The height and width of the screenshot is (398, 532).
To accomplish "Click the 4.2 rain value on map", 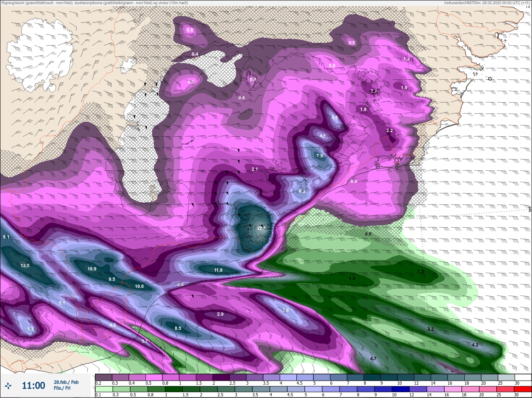I will click(x=475, y=345).
